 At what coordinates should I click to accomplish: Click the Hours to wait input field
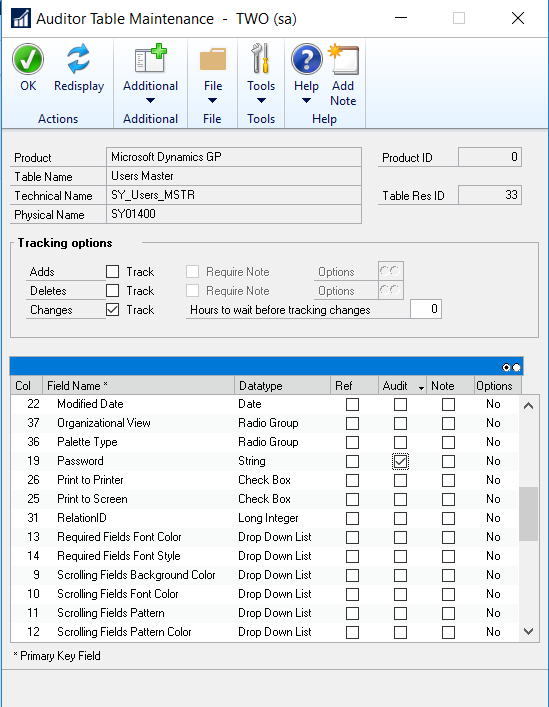426,309
